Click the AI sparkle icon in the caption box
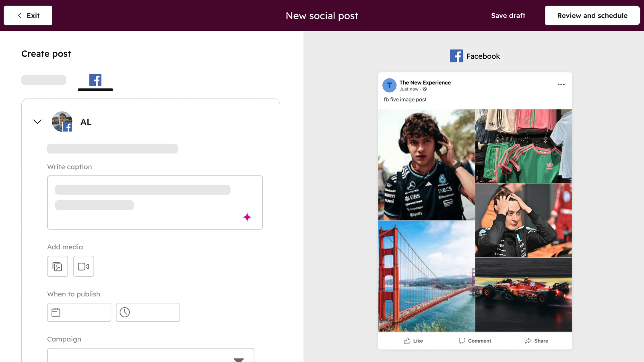Image resolution: width=644 pixels, height=362 pixels. click(x=248, y=217)
